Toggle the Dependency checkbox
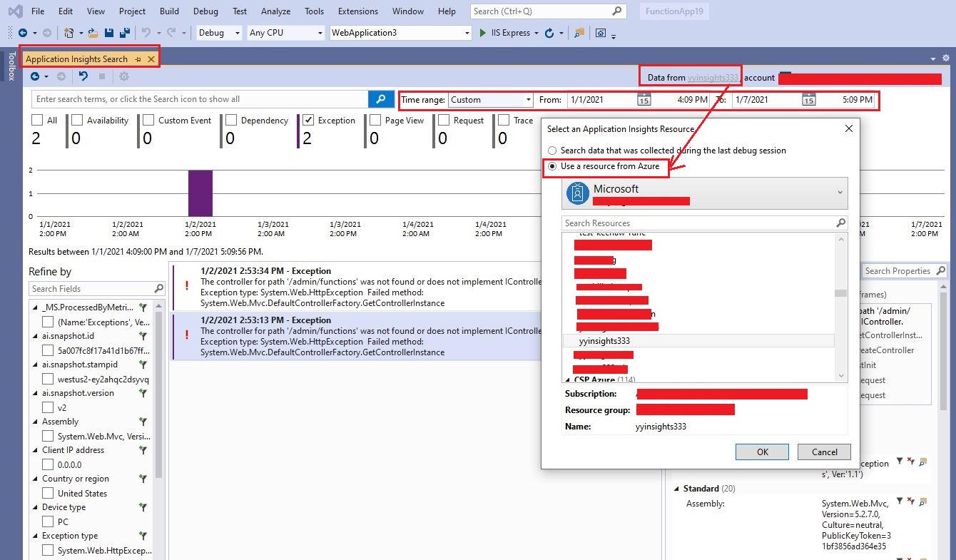956x560 pixels. (x=231, y=121)
